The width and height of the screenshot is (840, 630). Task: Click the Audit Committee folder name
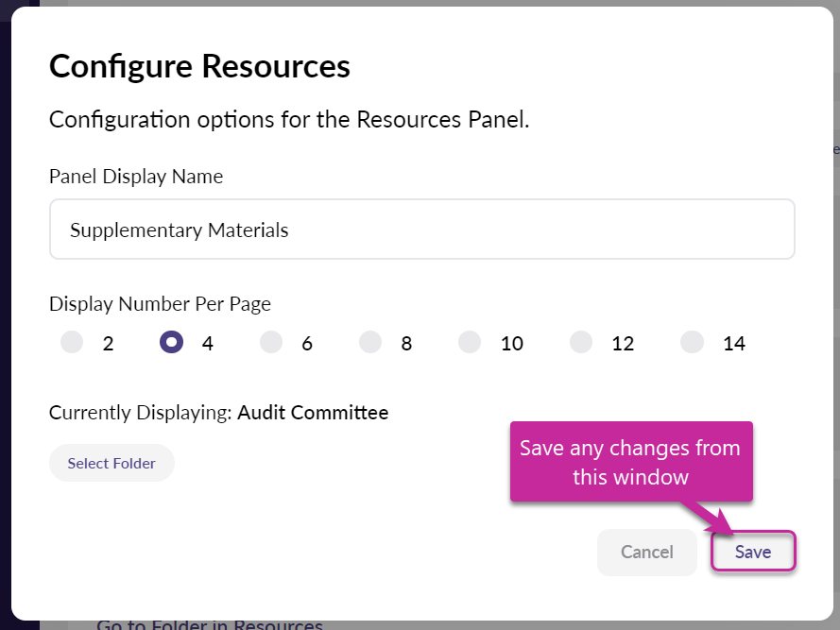[313, 413]
